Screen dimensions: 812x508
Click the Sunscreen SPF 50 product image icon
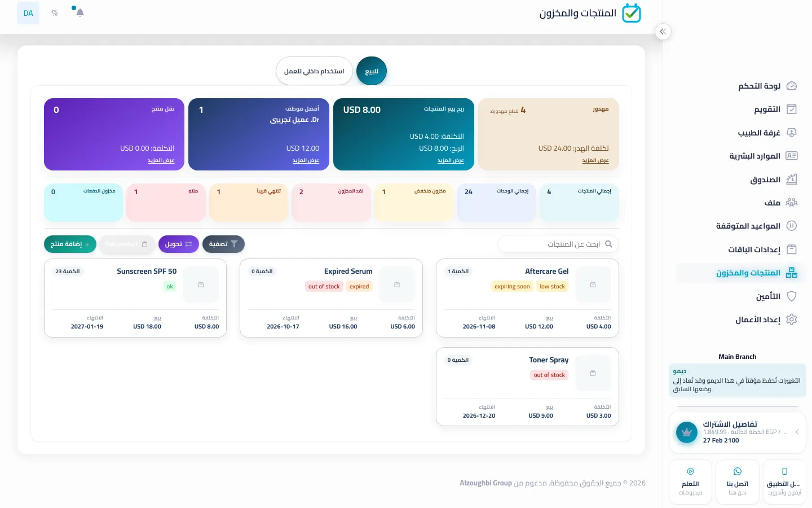(201, 284)
